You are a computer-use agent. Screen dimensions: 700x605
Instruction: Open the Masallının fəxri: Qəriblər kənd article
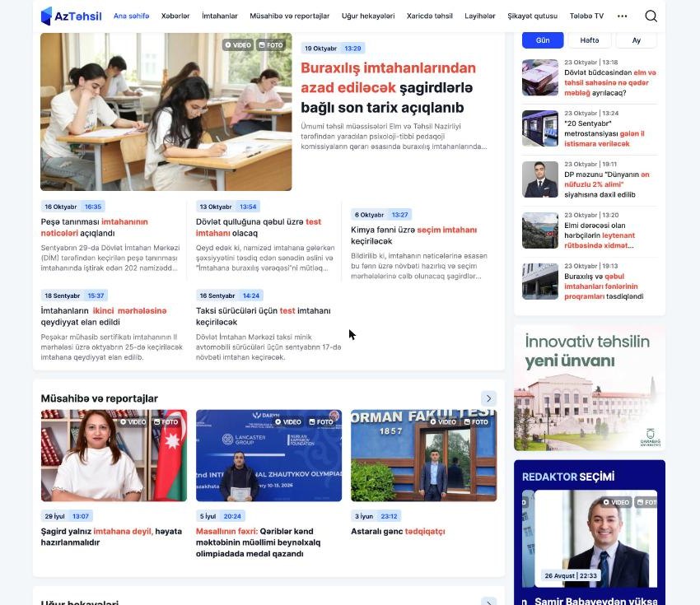coord(258,542)
